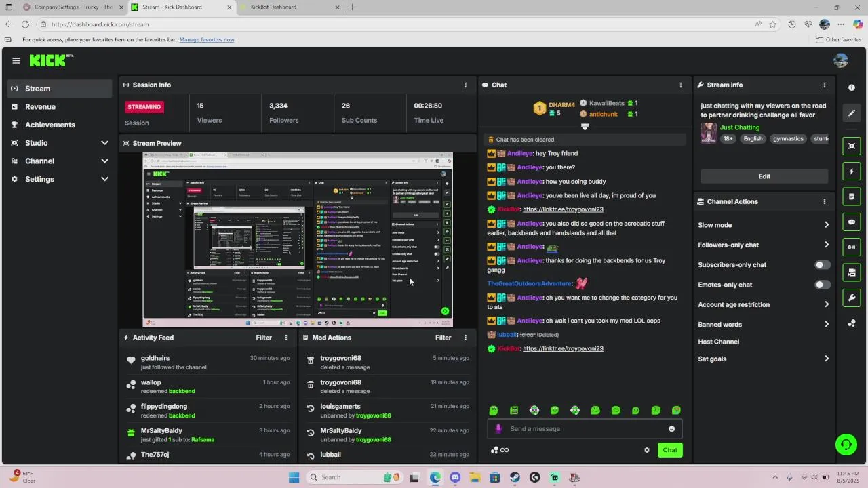Screen dimensions: 868x488
Task: Click the profile avatar at top right
Action: pos(841,60)
